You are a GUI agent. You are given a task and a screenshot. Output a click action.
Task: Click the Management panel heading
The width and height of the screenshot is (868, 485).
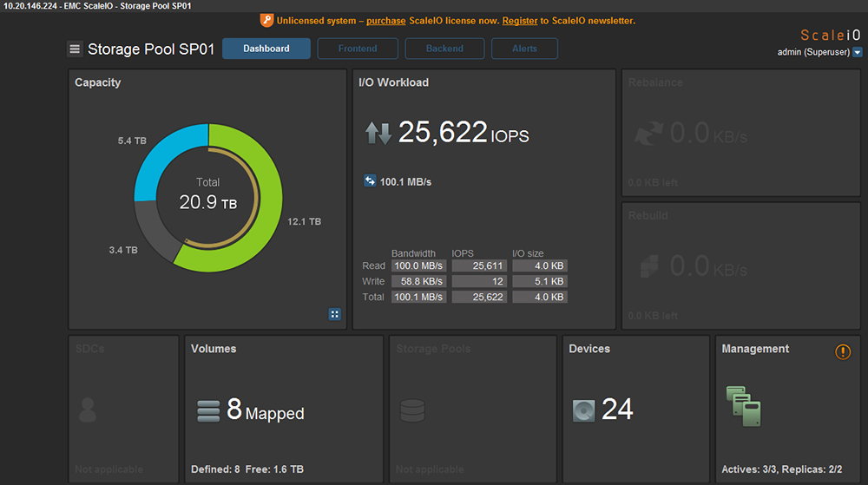pos(755,349)
